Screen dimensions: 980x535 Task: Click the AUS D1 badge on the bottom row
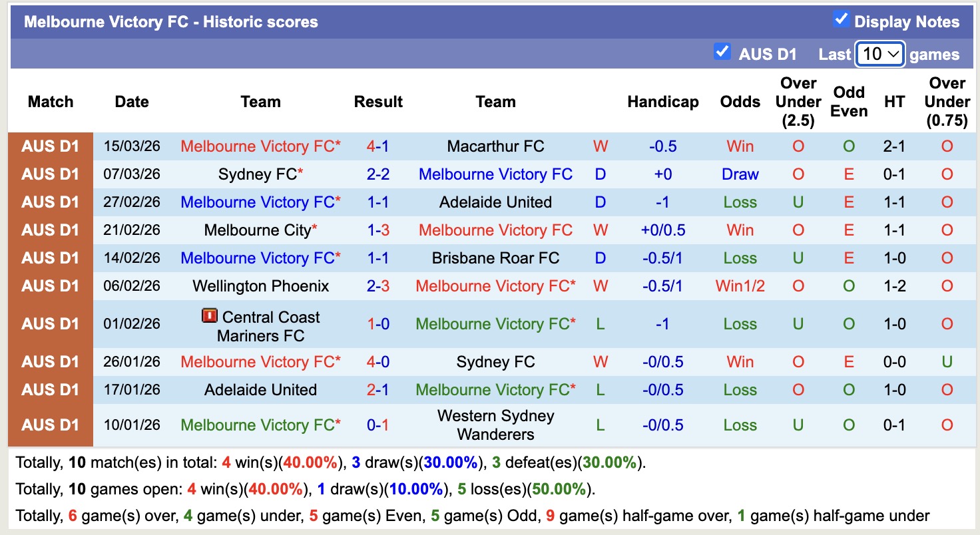pos(50,425)
